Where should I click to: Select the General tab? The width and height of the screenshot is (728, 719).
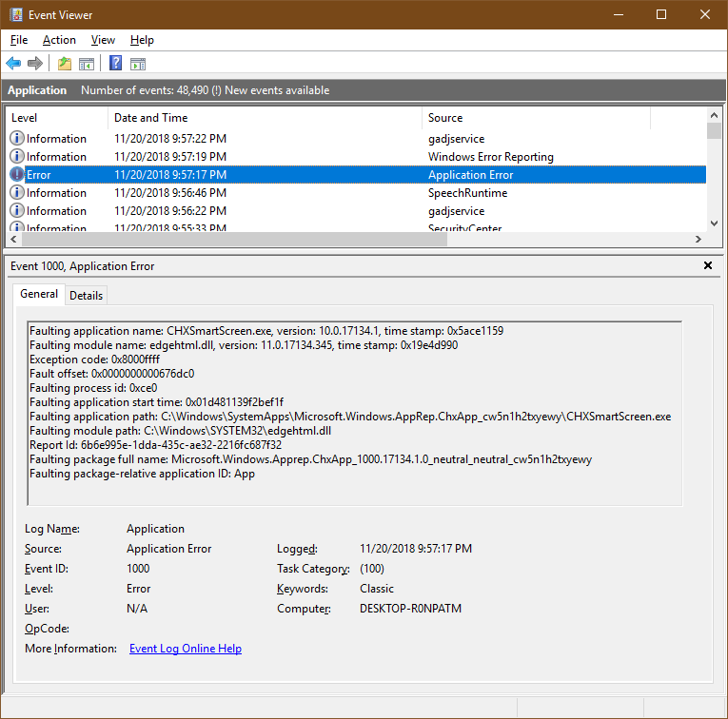click(x=39, y=294)
